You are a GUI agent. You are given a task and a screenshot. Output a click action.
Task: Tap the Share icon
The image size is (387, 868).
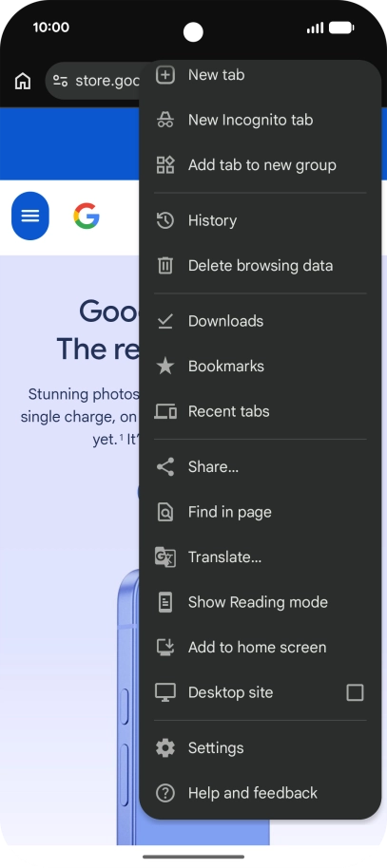click(x=165, y=466)
